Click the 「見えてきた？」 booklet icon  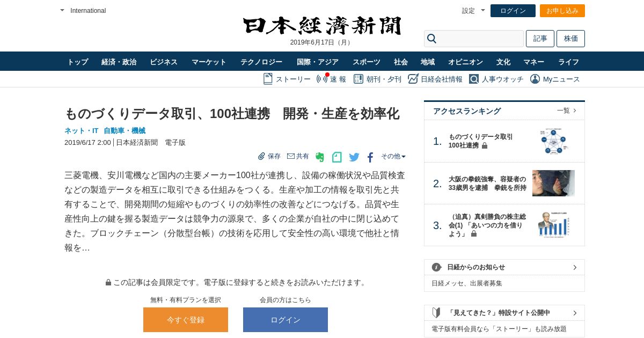tap(436, 313)
